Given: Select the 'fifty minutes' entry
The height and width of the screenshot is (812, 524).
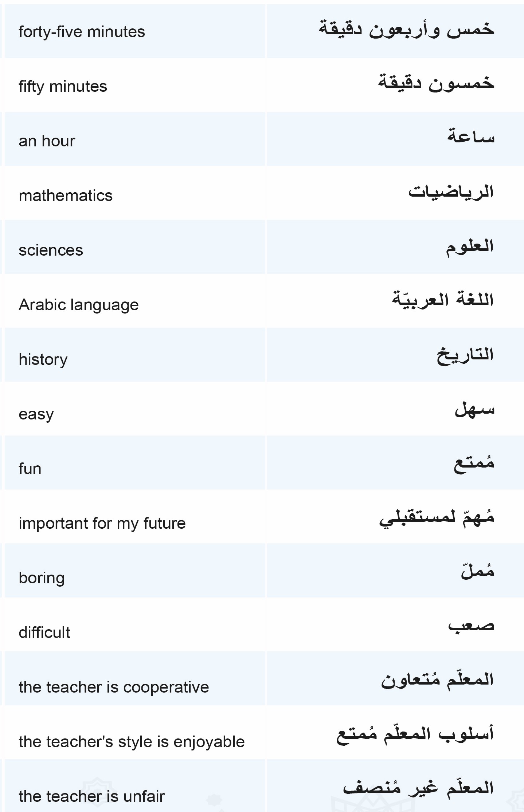Looking at the screenshot, I should click(63, 87).
